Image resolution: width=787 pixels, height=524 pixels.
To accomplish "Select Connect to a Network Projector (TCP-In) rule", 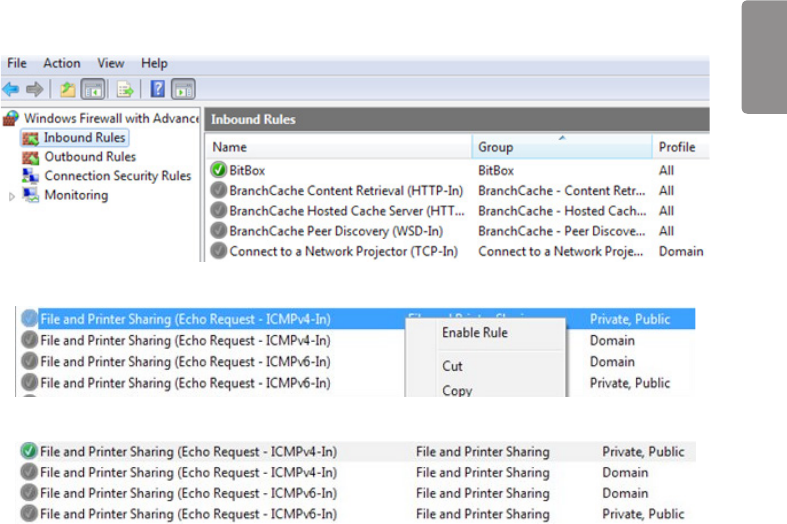I will tap(343, 251).
